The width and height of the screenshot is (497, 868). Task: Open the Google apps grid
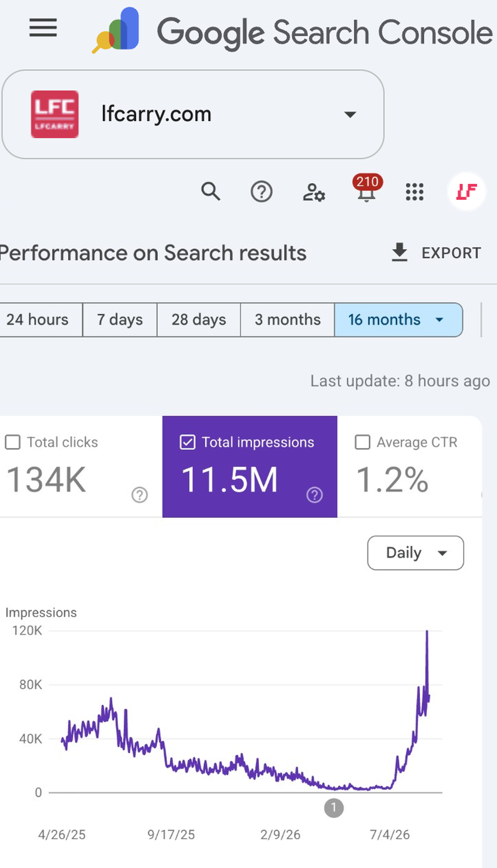tap(415, 192)
